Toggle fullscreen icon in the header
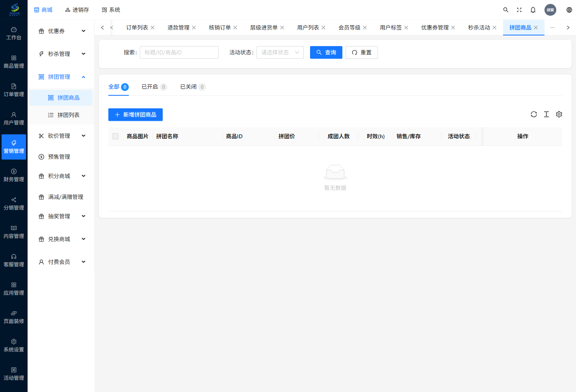This screenshot has width=576, height=392. 519,10
